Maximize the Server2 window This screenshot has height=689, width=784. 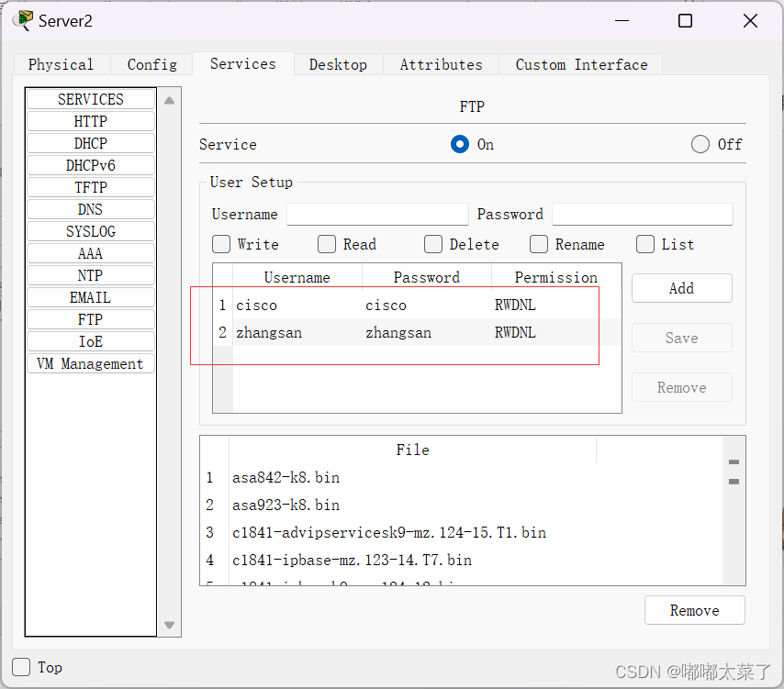[685, 20]
